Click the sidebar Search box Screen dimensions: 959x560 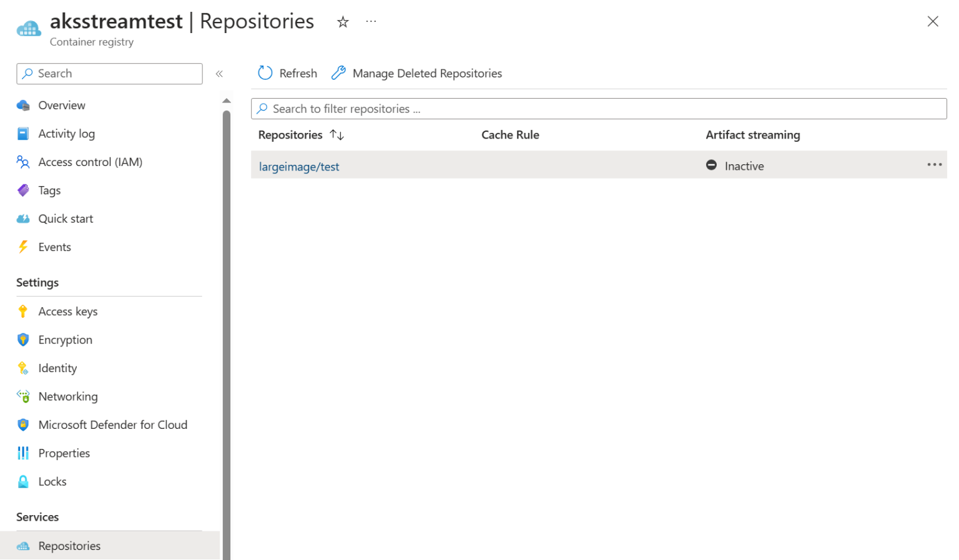pos(110,74)
